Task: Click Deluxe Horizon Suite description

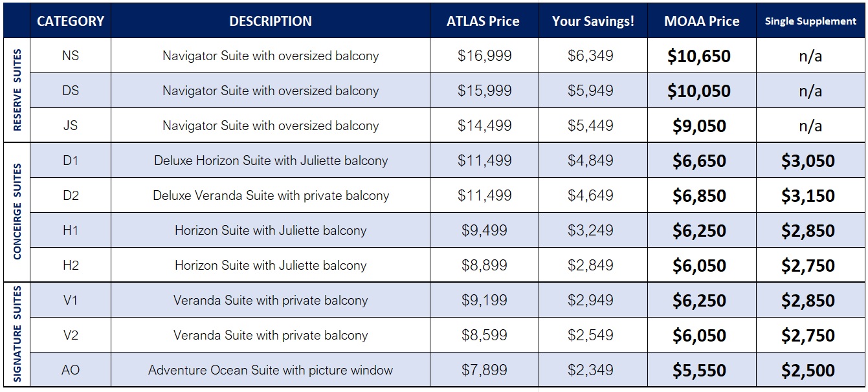Action: [271, 160]
